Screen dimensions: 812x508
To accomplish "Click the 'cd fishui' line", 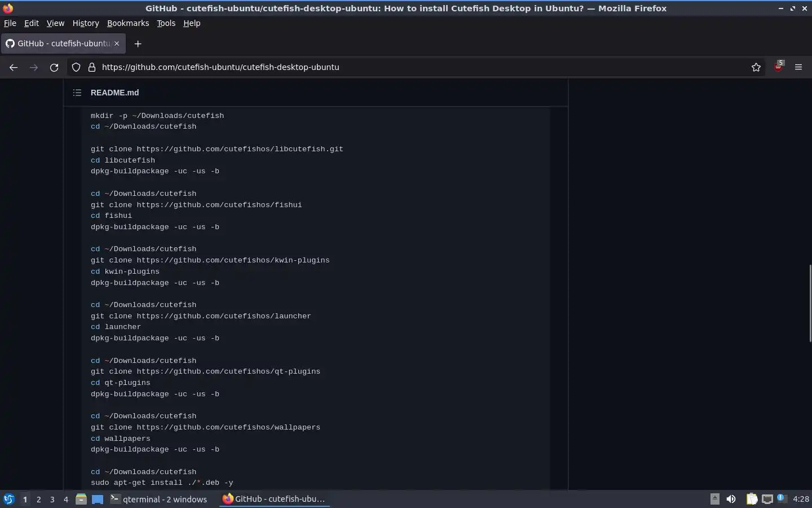I will click(x=111, y=216).
